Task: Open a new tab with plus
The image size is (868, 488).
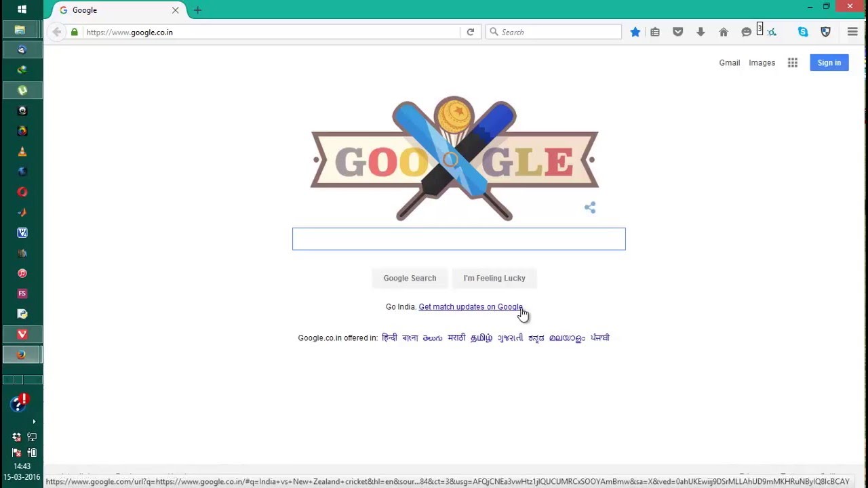Action: pos(197,10)
